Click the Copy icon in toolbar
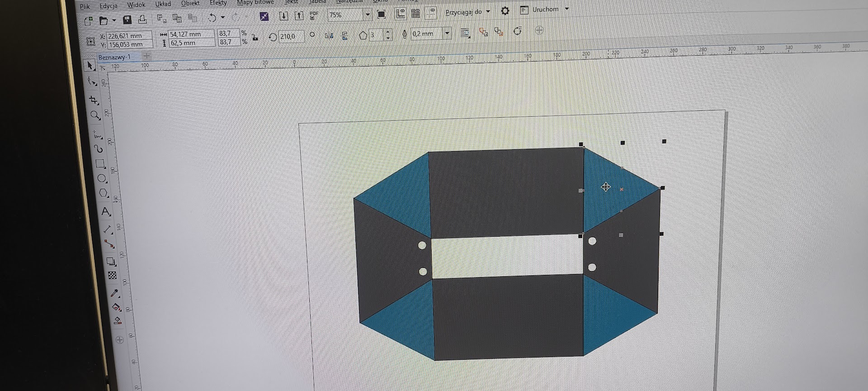The image size is (868, 391). click(177, 18)
